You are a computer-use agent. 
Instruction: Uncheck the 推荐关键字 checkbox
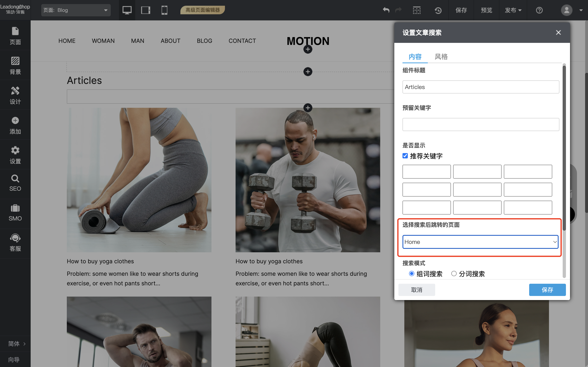tap(405, 156)
